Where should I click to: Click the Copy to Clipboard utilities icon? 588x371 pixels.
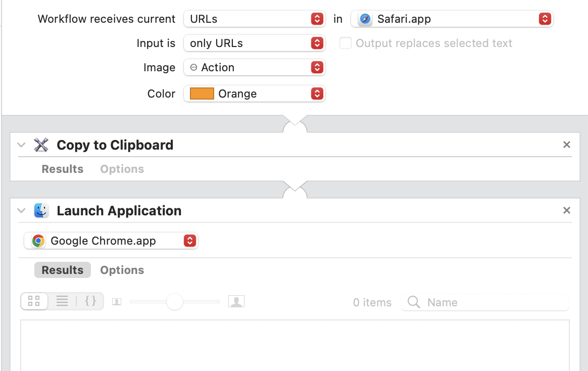coord(41,145)
